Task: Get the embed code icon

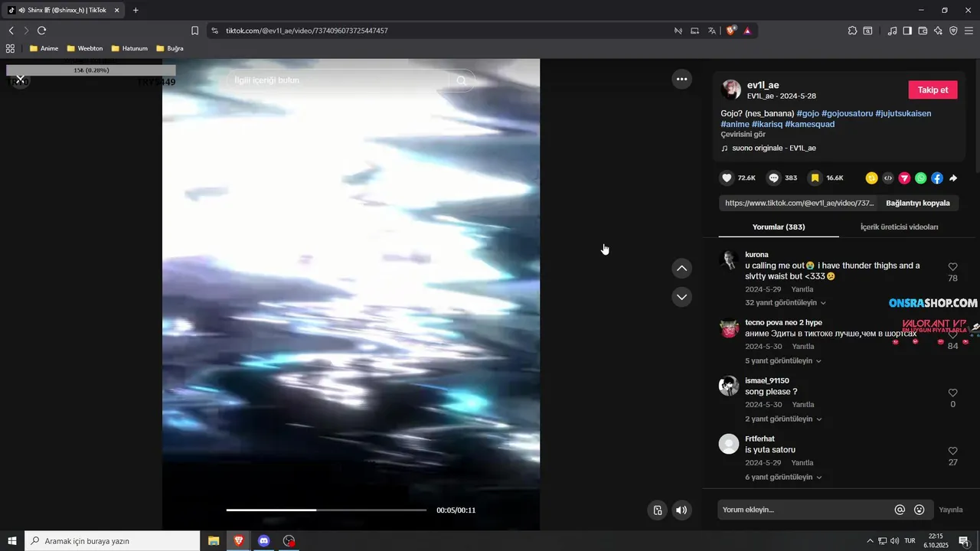Action: tap(888, 178)
